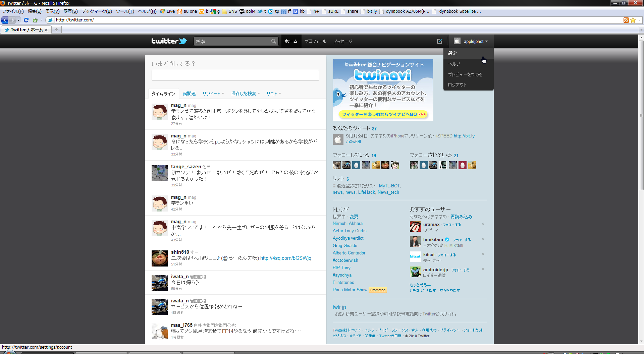
Task: Click the au one bookmark
Action: [x=187, y=11]
